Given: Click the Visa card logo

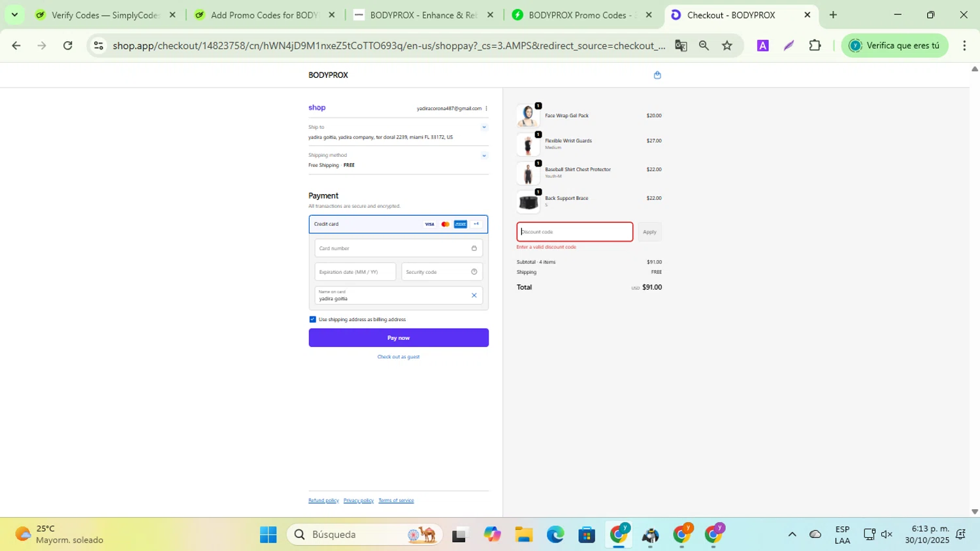Looking at the screenshot, I should [429, 224].
